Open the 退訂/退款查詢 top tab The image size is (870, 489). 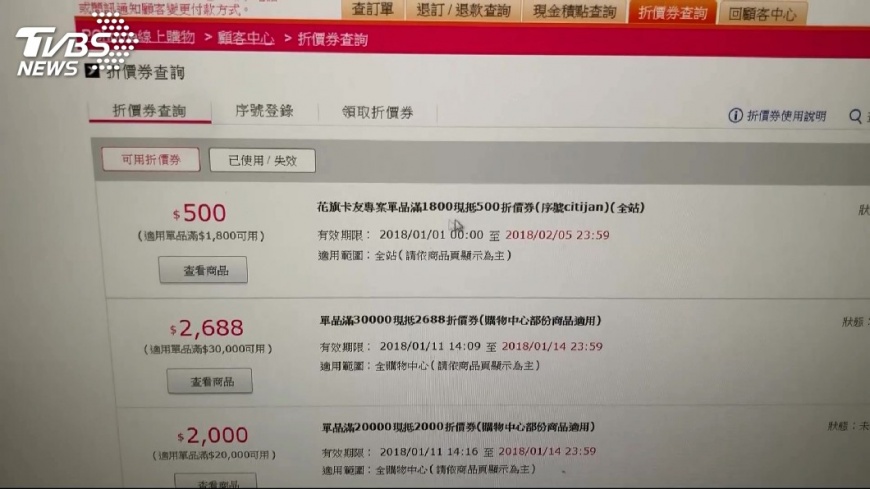coord(463,10)
